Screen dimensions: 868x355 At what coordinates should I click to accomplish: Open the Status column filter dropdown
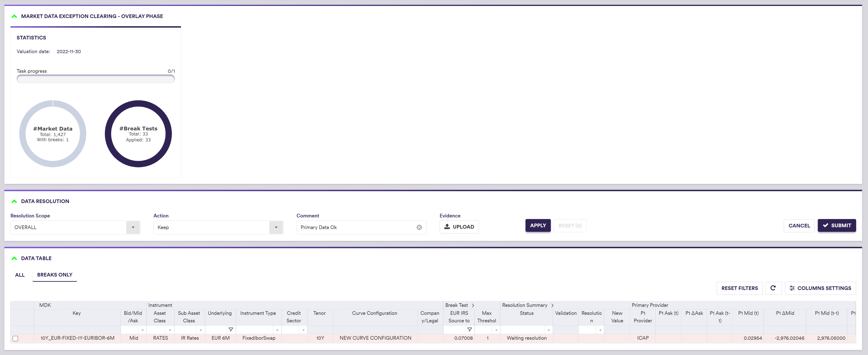(548, 330)
